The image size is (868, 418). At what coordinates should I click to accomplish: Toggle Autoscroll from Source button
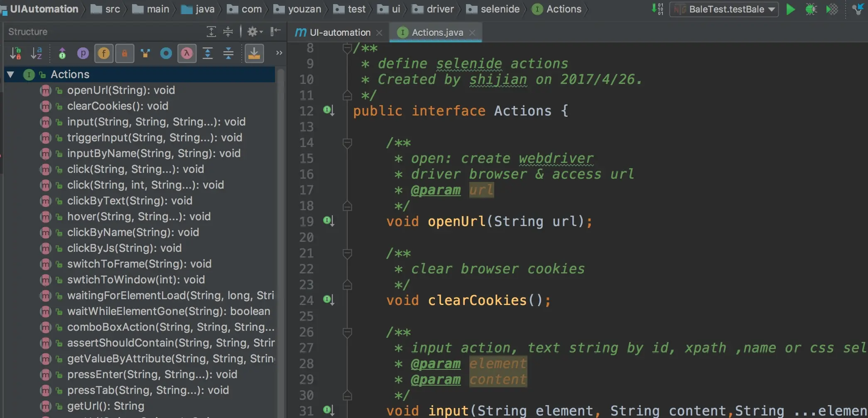click(x=254, y=53)
